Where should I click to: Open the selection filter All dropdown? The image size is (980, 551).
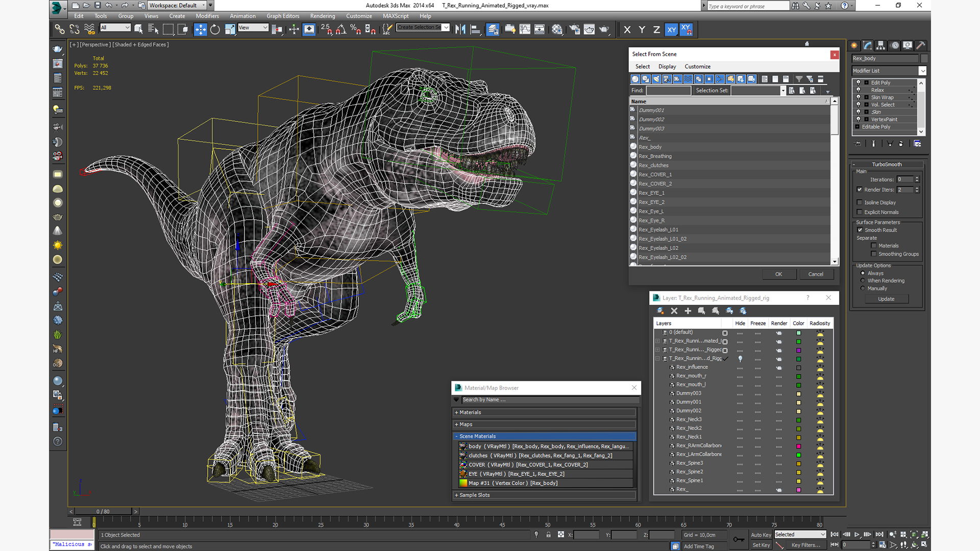(x=115, y=28)
